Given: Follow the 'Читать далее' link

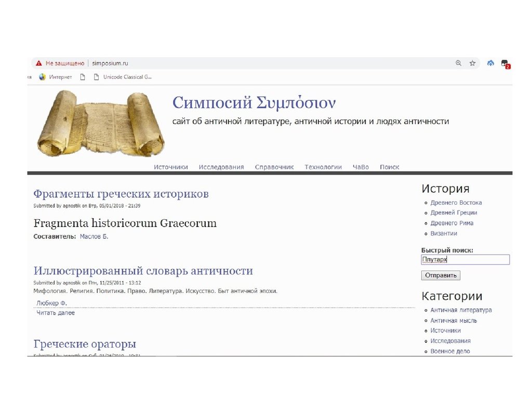Looking at the screenshot, I should pyautogui.click(x=55, y=313).
